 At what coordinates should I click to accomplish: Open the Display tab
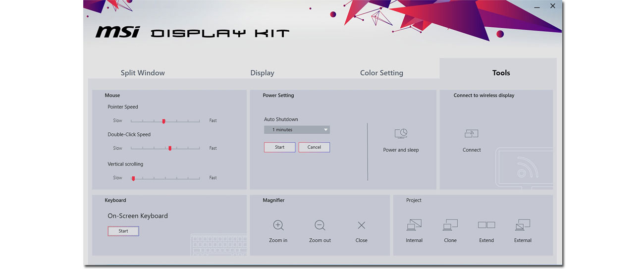[262, 73]
